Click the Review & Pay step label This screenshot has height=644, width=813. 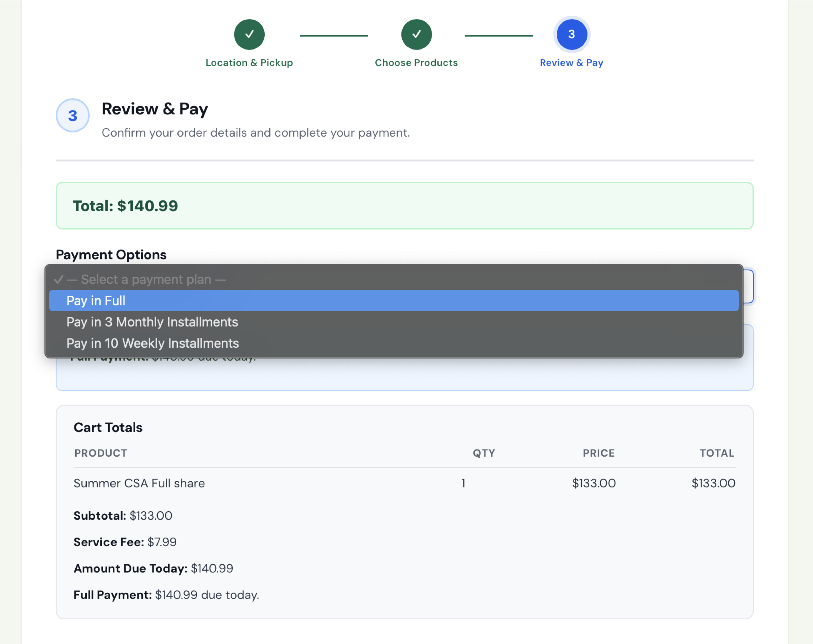[x=571, y=63]
